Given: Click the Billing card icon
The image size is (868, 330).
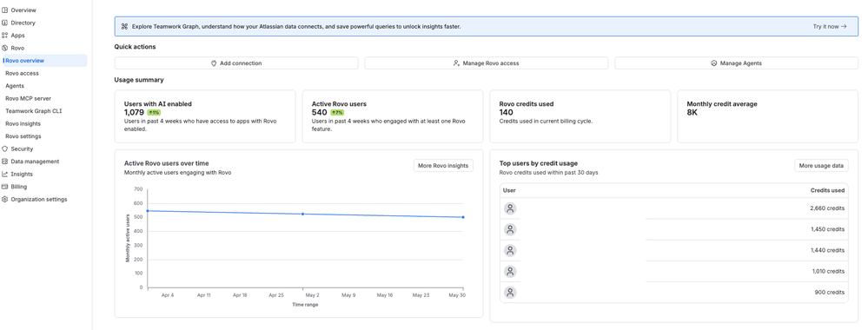Looking at the screenshot, I should click(x=5, y=187).
